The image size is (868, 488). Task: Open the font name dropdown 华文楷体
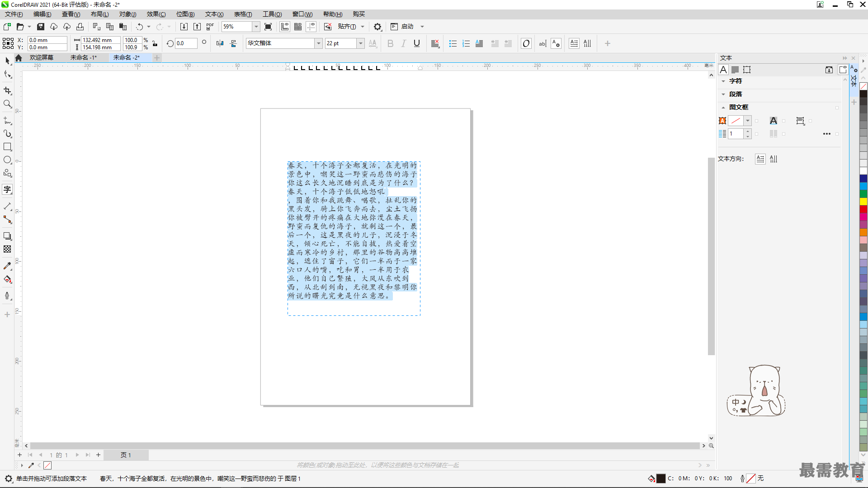point(318,43)
